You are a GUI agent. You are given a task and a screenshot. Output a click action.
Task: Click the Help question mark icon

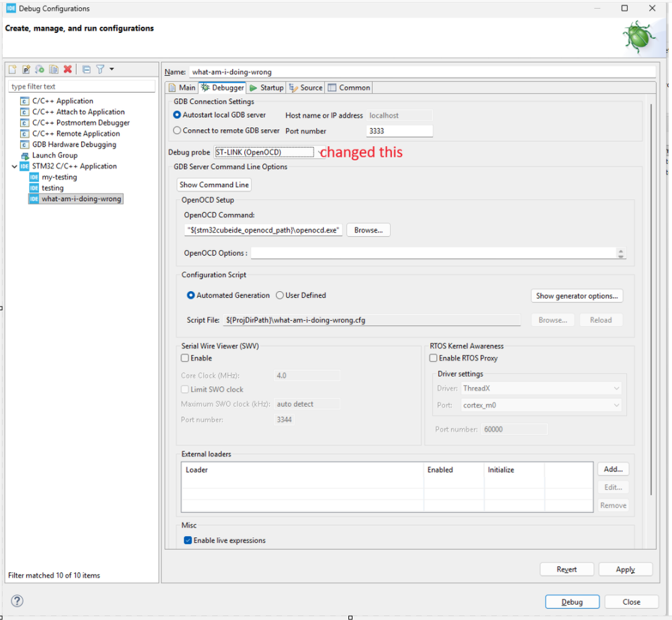pyautogui.click(x=17, y=600)
